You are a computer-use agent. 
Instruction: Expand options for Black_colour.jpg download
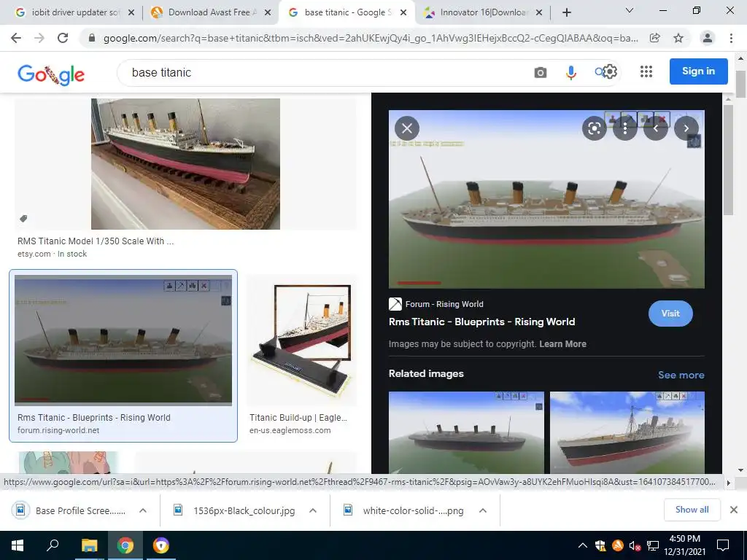(x=312, y=510)
